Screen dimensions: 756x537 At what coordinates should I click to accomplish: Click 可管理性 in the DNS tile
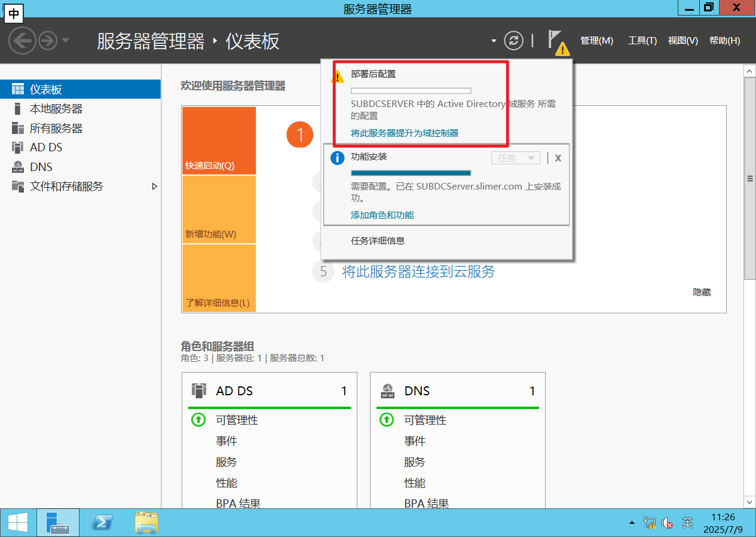click(425, 420)
